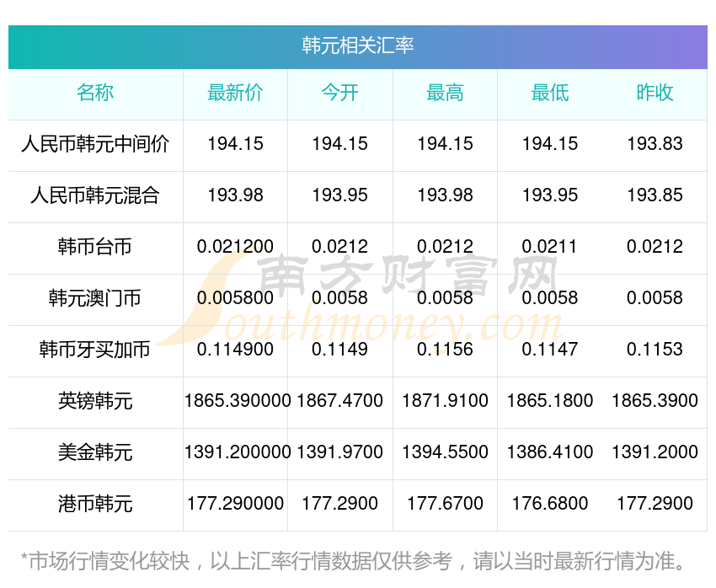Screen dimensions: 716x588
Task: Select the 名称 column header
Action: (x=95, y=93)
